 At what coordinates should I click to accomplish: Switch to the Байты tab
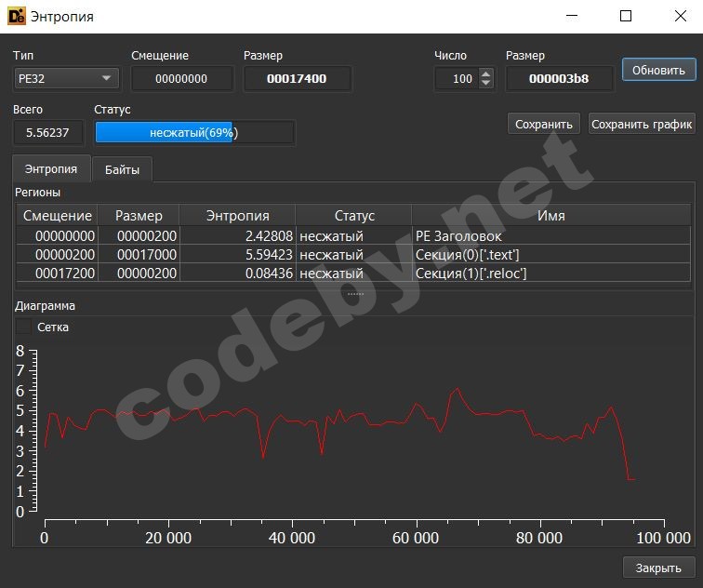[x=122, y=169]
